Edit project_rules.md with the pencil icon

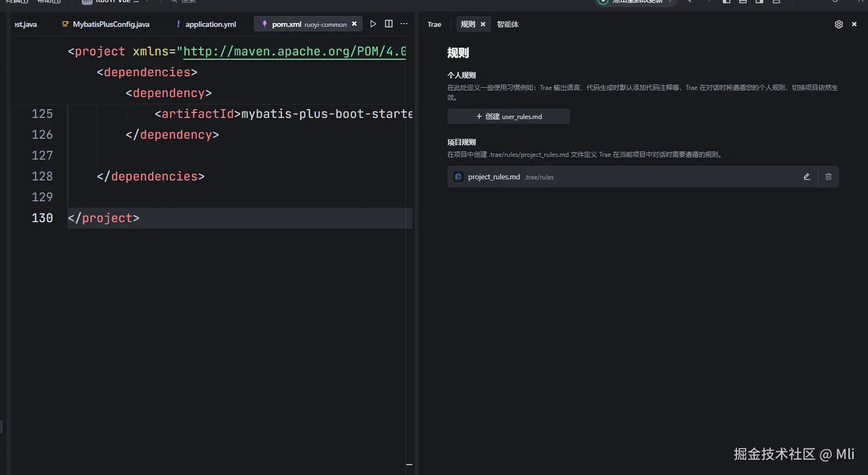(807, 177)
